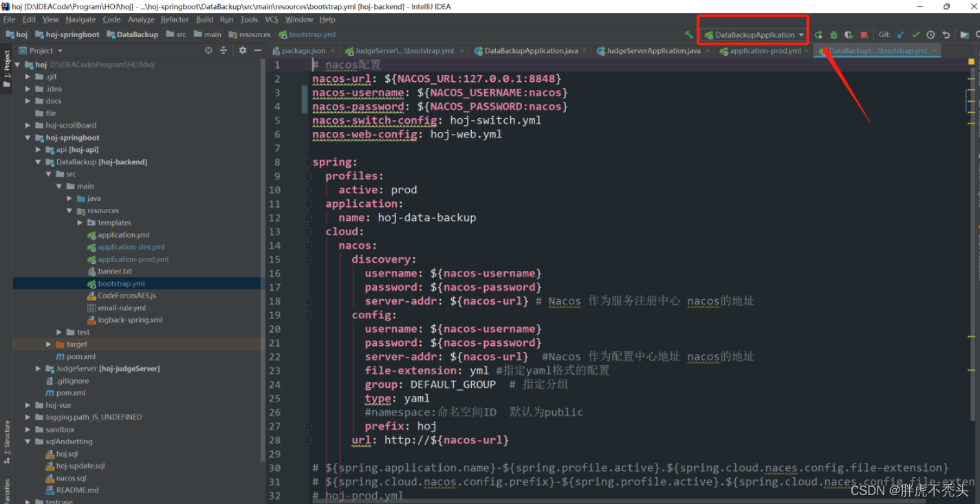Collapse the hoj-springboot folder in tree

tap(28, 138)
